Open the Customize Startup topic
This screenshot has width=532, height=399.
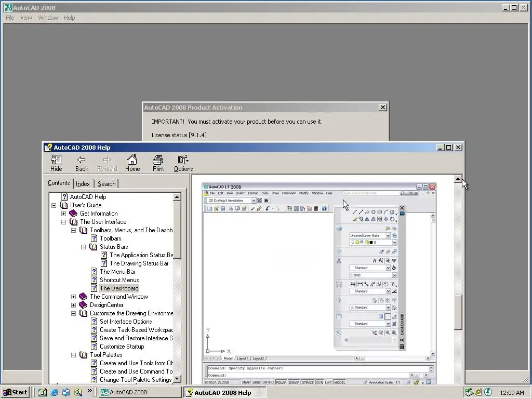click(122, 347)
